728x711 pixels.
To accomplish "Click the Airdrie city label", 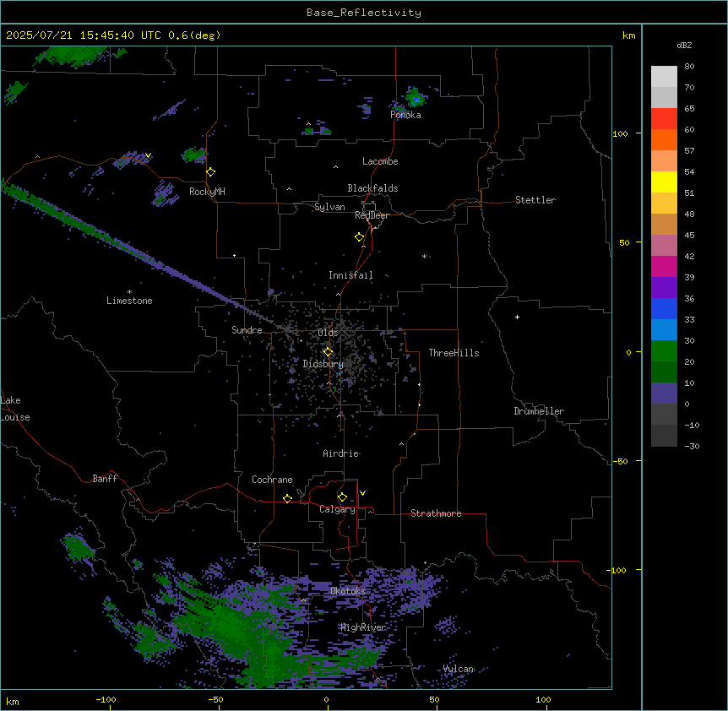I will (341, 453).
